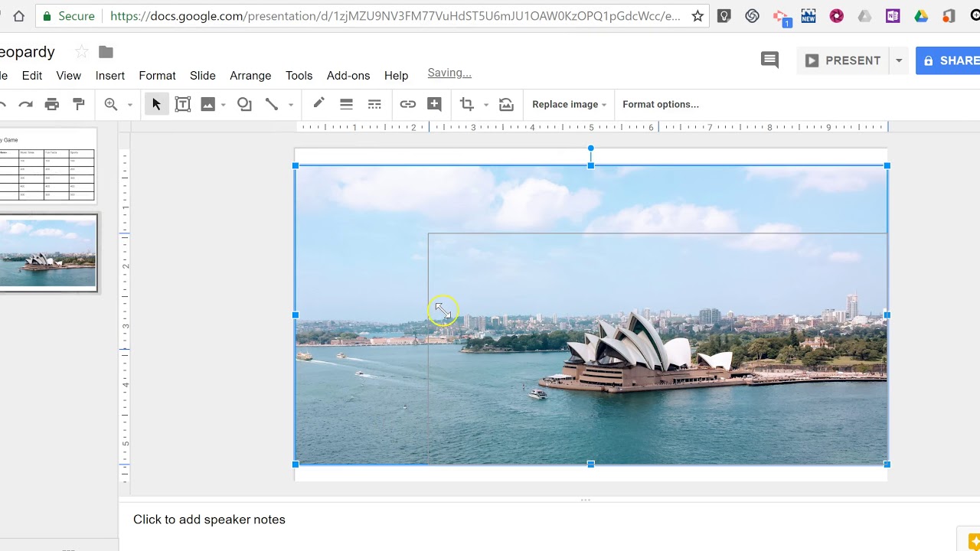The height and width of the screenshot is (551, 980).
Task: Select the Shape tool
Action: tap(244, 104)
